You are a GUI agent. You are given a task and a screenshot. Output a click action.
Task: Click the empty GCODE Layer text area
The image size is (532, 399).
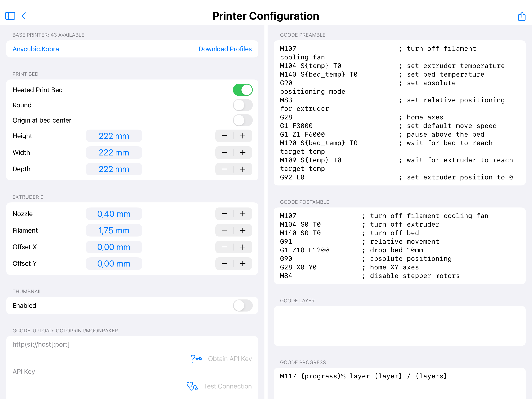tap(399, 326)
